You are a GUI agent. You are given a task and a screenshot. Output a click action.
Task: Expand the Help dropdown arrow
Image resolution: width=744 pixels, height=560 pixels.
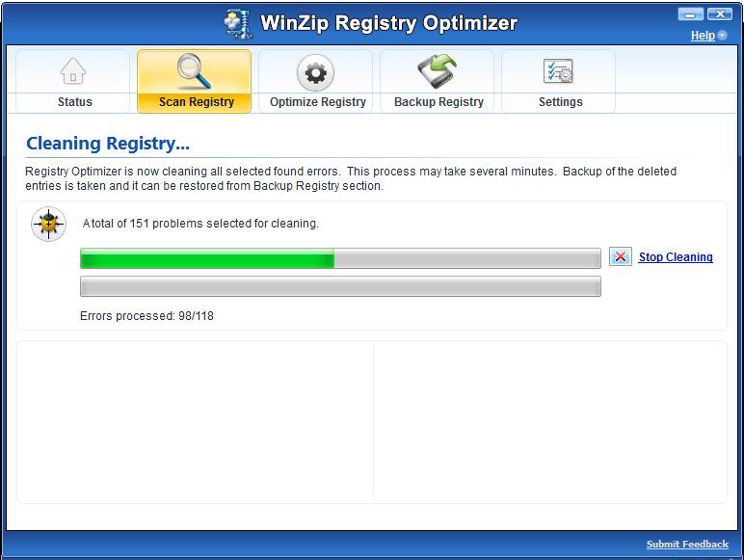(723, 36)
